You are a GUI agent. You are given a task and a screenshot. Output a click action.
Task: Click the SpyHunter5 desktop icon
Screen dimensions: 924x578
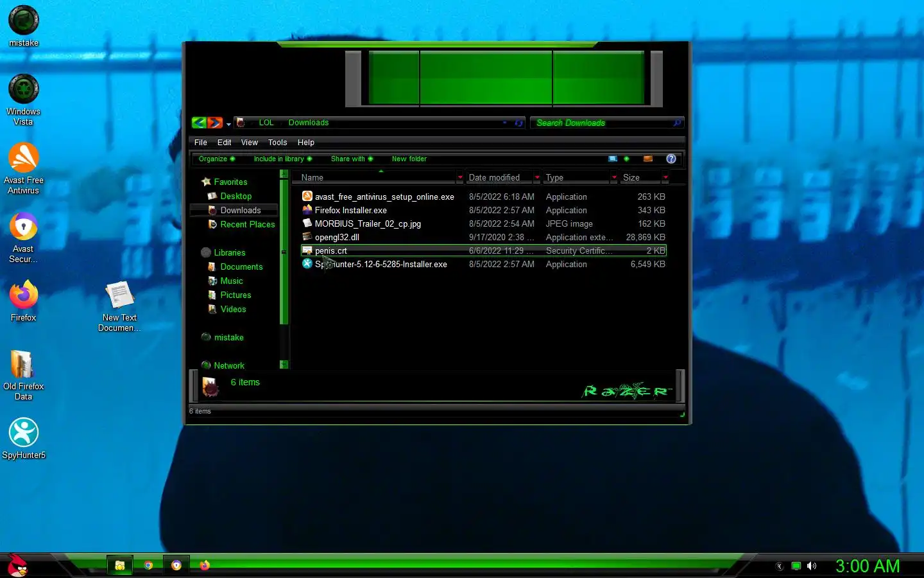(x=24, y=439)
